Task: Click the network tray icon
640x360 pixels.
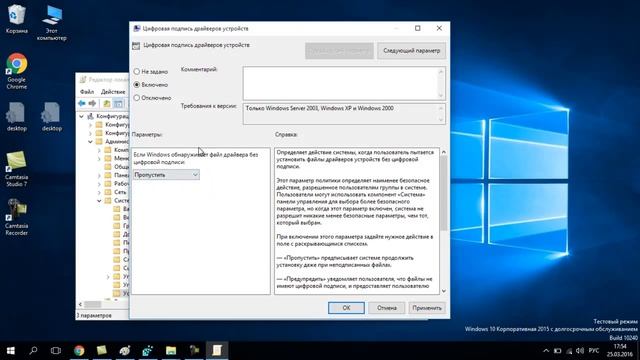Action: [x=569, y=351]
